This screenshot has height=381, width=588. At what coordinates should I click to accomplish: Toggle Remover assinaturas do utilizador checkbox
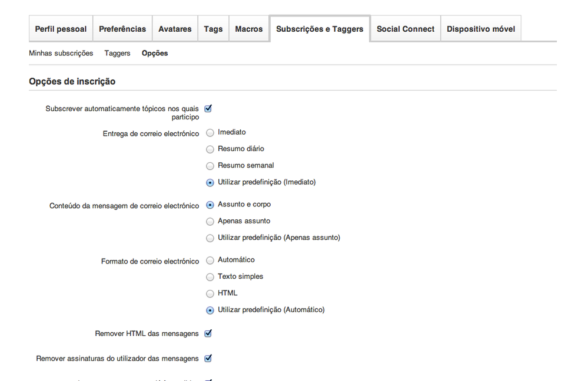coord(208,358)
